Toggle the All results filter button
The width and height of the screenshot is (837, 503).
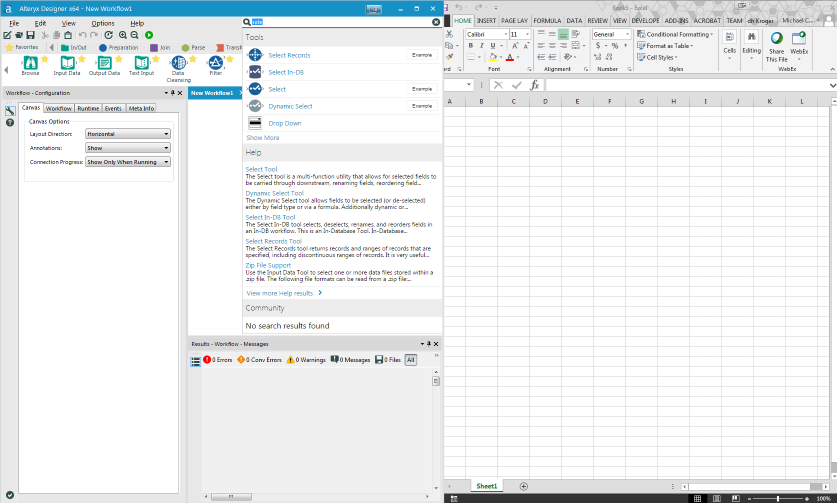point(410,360)
